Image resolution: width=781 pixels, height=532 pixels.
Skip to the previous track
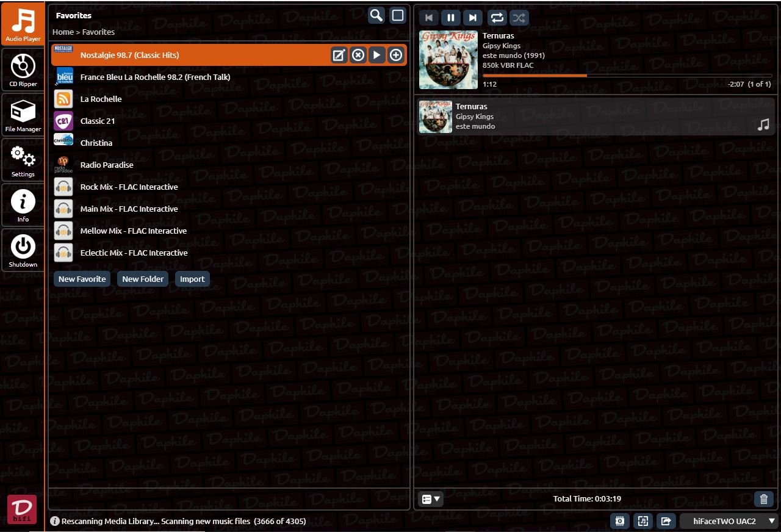pyautogui.click(x=429, y=18)
